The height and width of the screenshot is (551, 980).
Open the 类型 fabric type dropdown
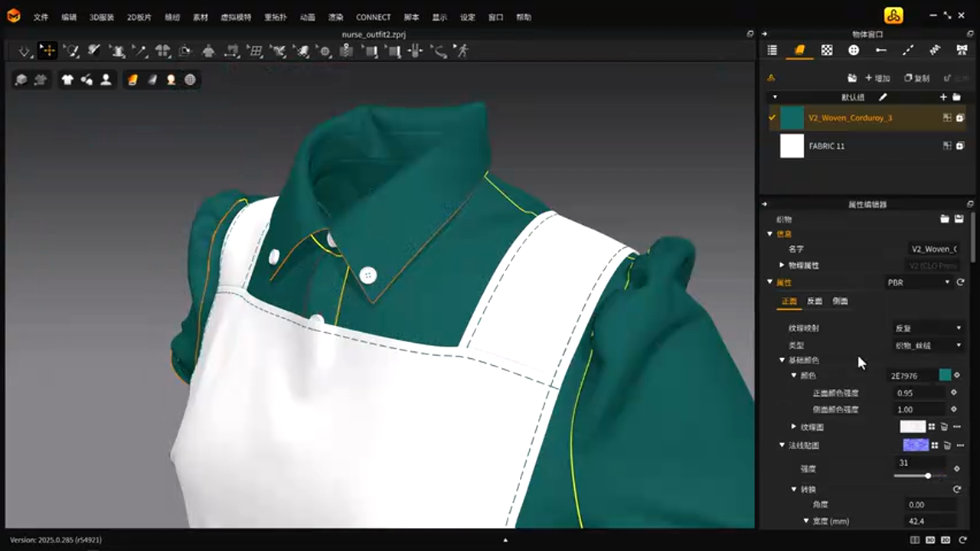tap(927, 345)
